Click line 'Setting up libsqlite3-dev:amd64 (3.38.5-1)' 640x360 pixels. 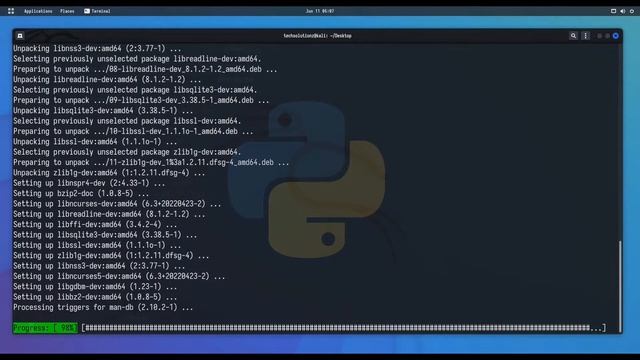(x=105, y=235)
